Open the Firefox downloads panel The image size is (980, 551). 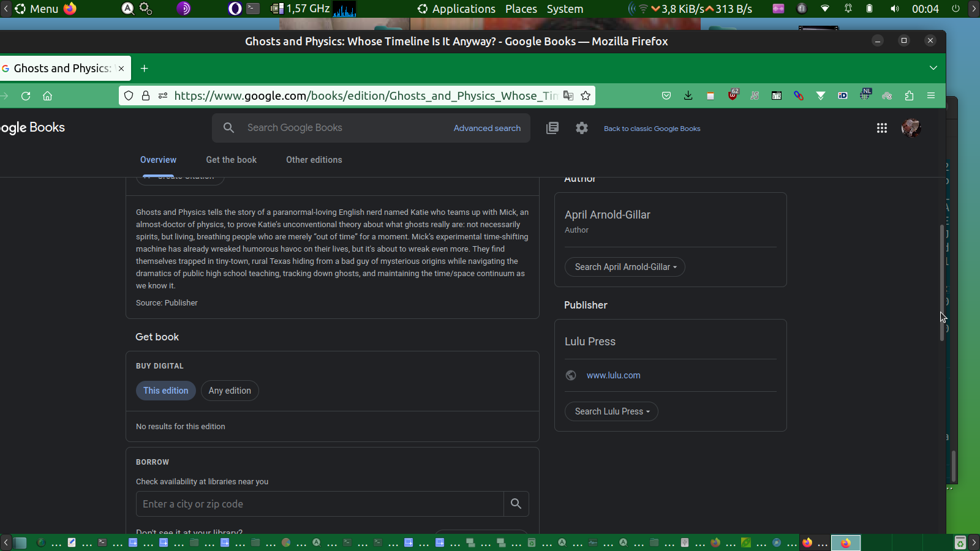click(x=688, y=96)
